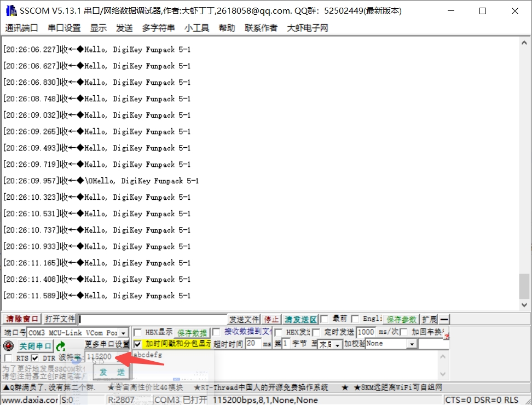
Task: Click the green refresh port icon
Action: pyautogui.click(x=61, y=346)
